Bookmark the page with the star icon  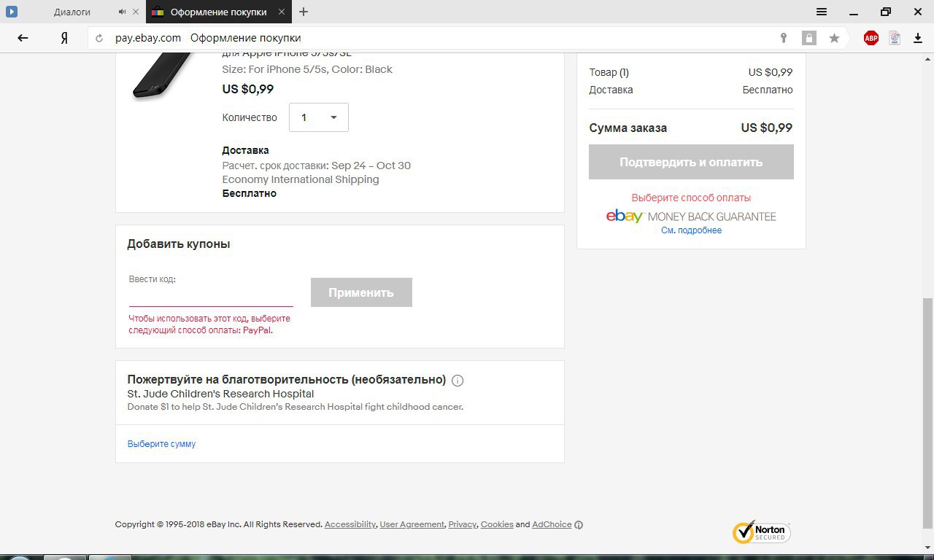834,38
